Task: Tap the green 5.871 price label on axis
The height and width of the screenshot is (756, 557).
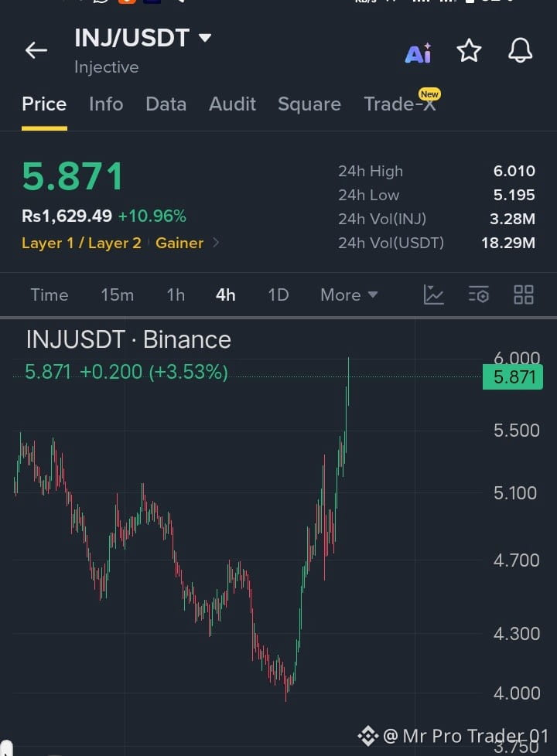Action: (x=513, y=377)
